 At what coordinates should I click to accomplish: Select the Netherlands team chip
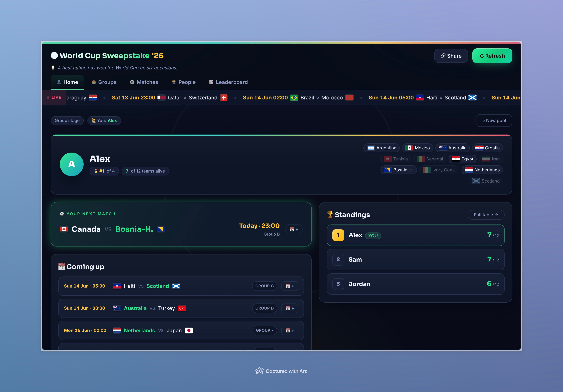coord(482,170)
